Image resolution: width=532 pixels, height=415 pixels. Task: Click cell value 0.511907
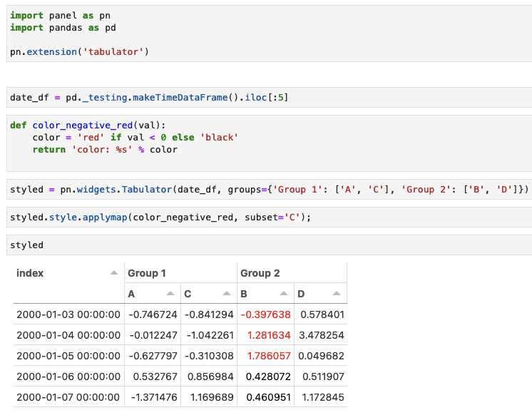323,376
